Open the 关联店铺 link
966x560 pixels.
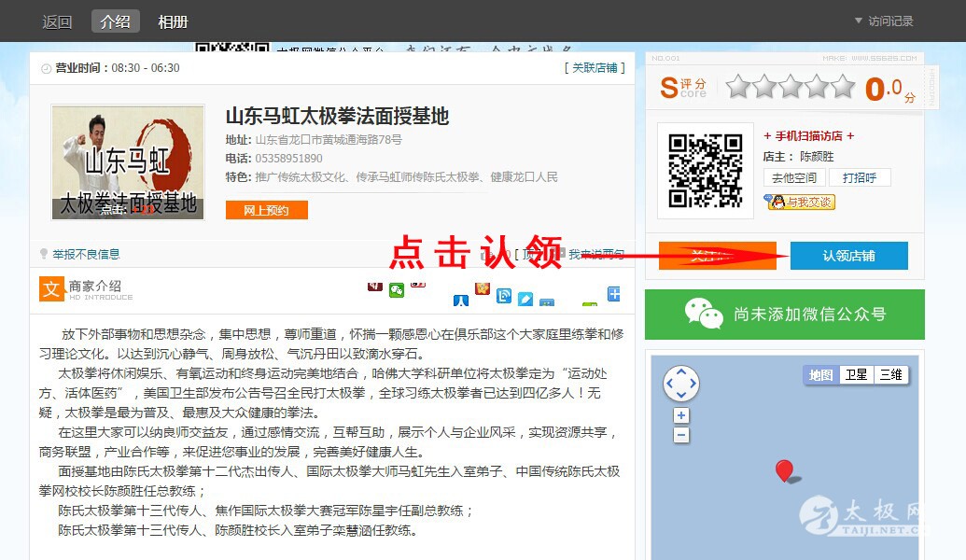(594, 68)
